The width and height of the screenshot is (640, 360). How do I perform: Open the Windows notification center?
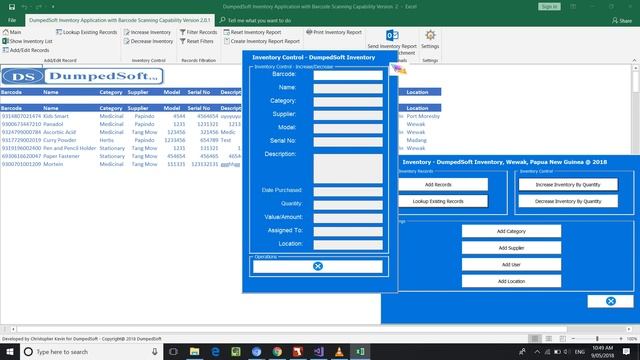pyautogui.click(x=626, y=351)
